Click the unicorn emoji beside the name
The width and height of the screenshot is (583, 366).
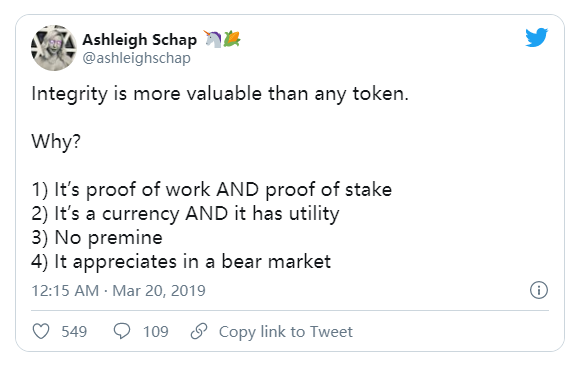coord(213,39)
